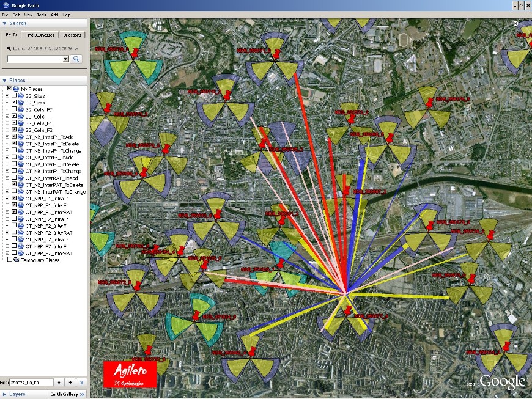Open the Tools menu
The width and height of the screenshot is (532, 399).
pos(41,14)
